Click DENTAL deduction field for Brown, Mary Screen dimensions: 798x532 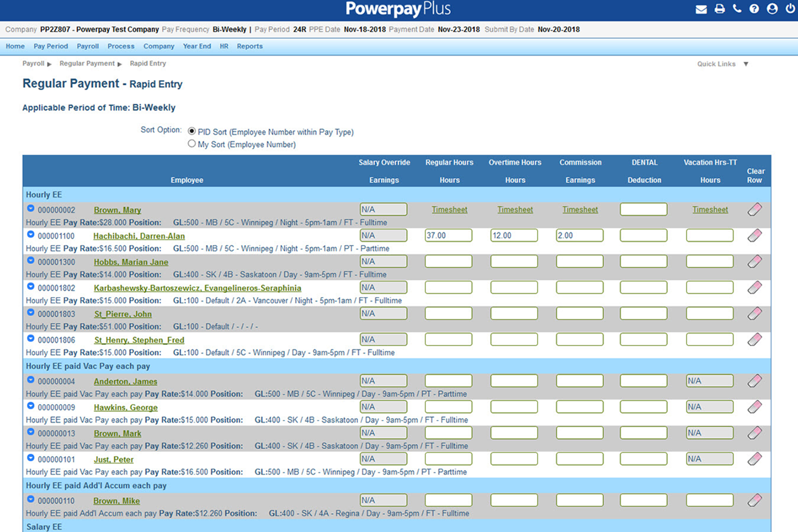coord(644,209)
